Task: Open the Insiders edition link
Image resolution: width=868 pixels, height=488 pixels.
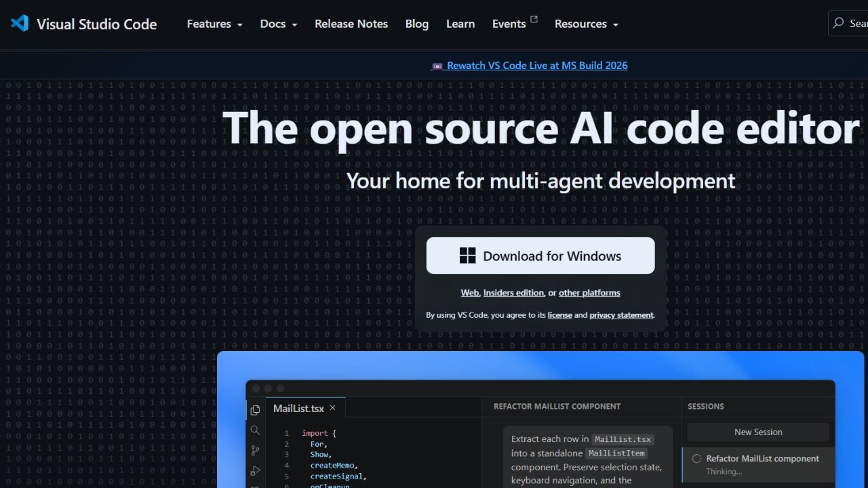Action: click(513, 293)
